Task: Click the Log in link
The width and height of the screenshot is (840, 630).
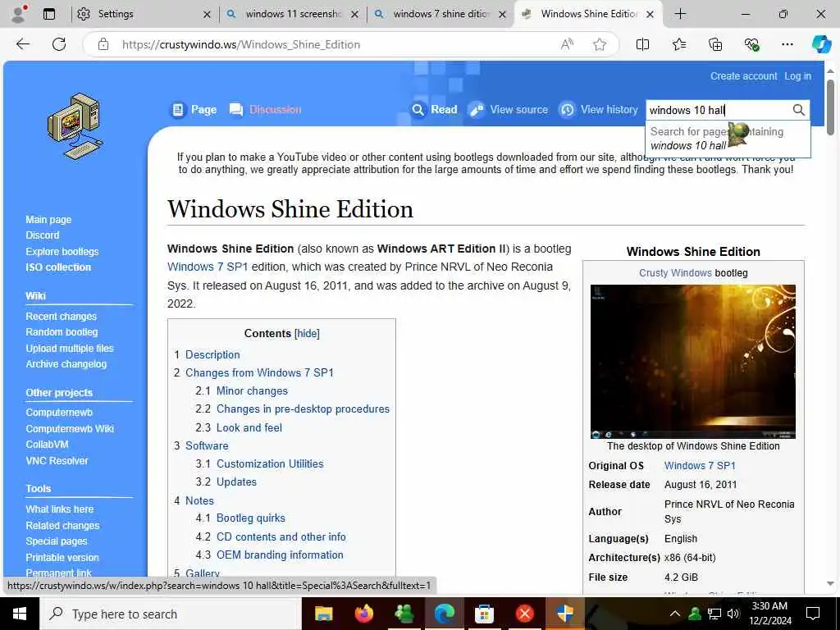Action: tap(797, 76)
